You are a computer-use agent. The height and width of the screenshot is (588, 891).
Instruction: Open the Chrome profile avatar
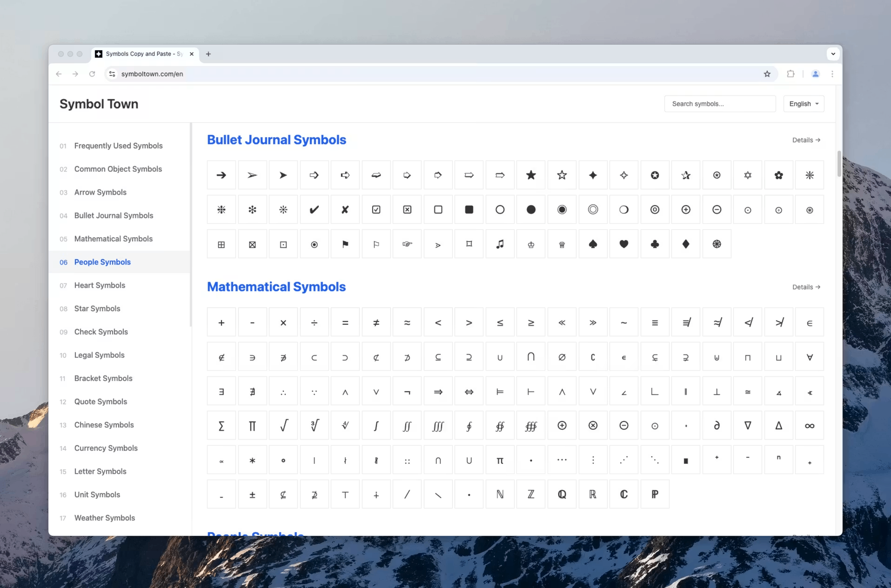[x=815, y=74]
